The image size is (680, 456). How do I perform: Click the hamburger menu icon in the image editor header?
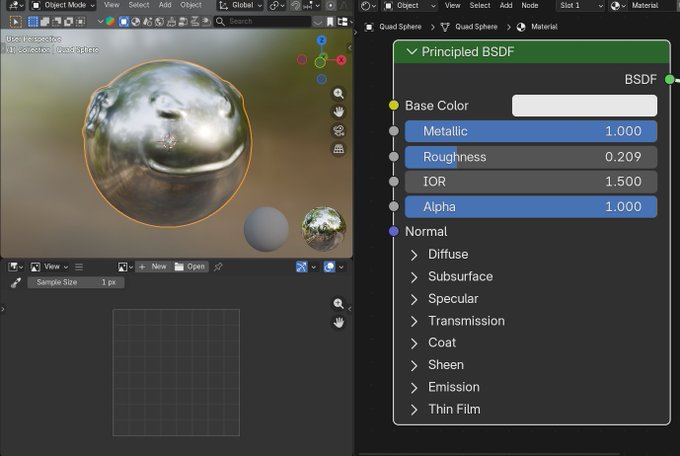79,267
